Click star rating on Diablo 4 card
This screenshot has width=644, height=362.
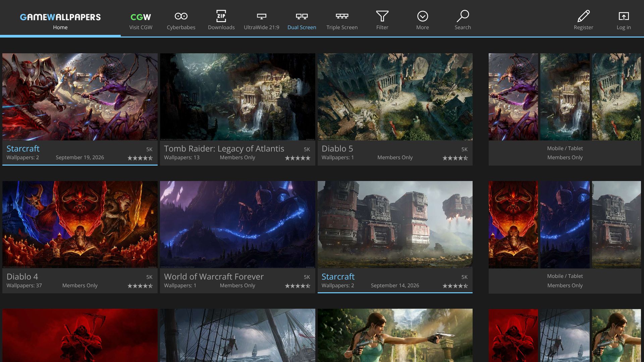click(x=140, y=286)
